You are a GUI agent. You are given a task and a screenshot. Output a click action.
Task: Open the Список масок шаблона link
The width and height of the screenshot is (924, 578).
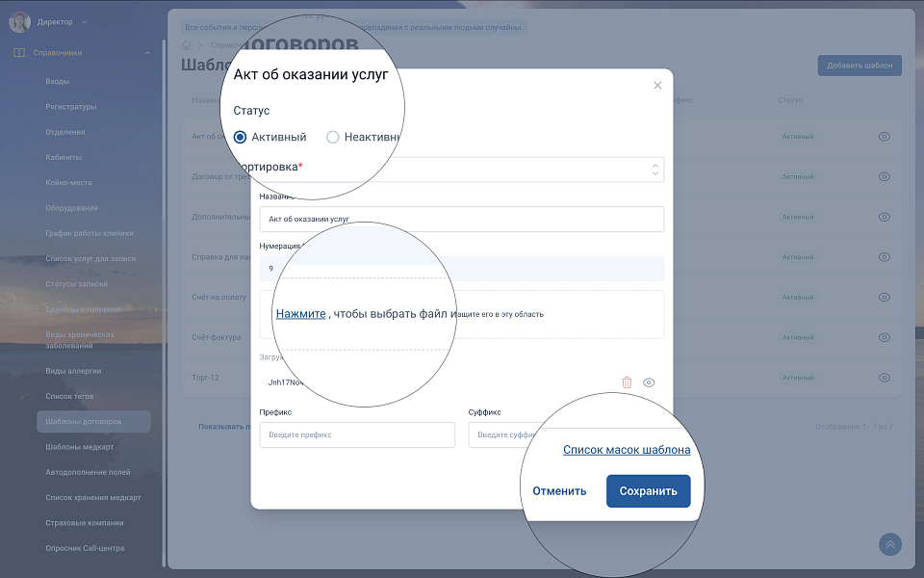click(626, 450)
